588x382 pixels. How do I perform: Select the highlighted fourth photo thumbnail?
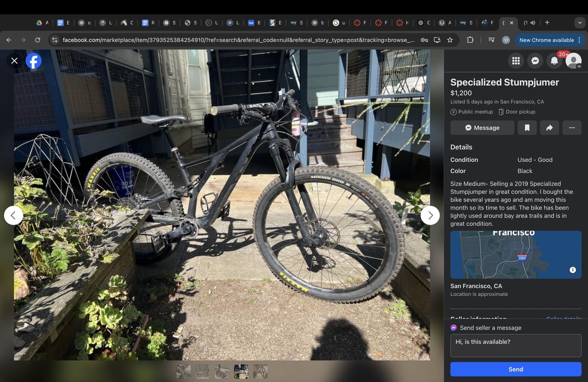[x=241, y=372]
